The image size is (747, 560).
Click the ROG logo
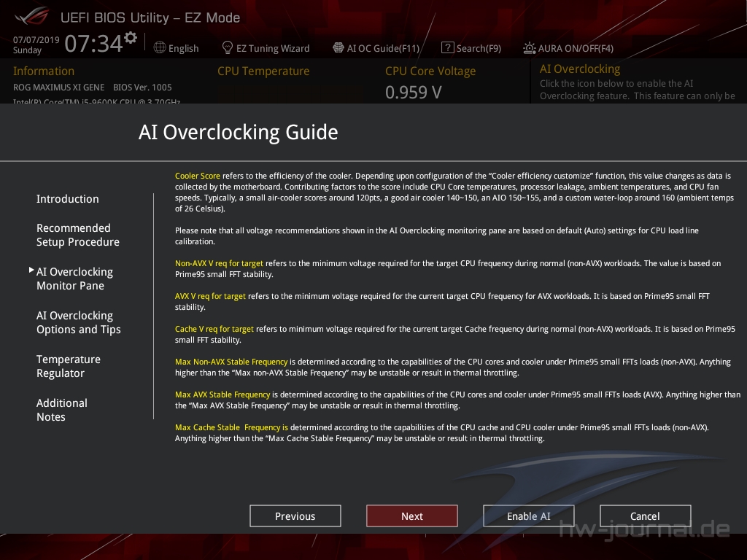coord(31,16)
